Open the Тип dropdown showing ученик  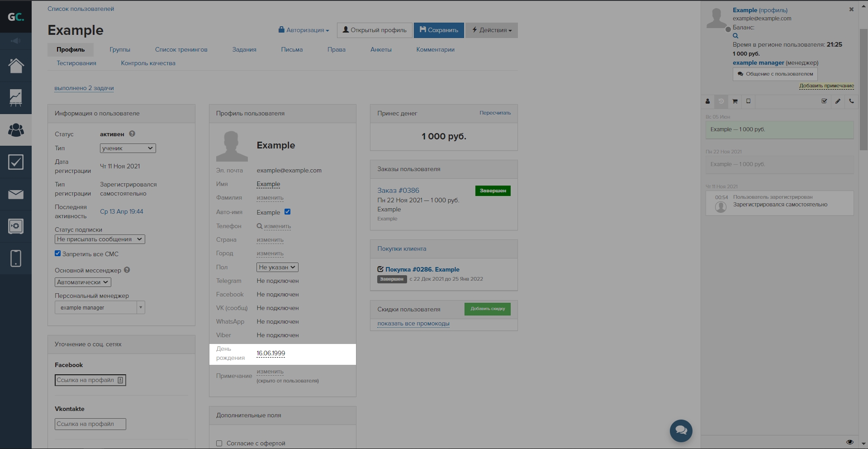(128, 148)
